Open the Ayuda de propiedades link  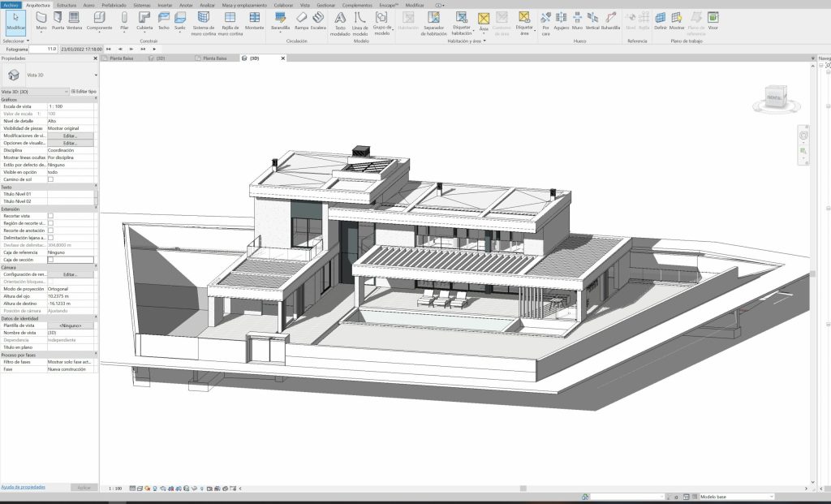coord(24,486)
